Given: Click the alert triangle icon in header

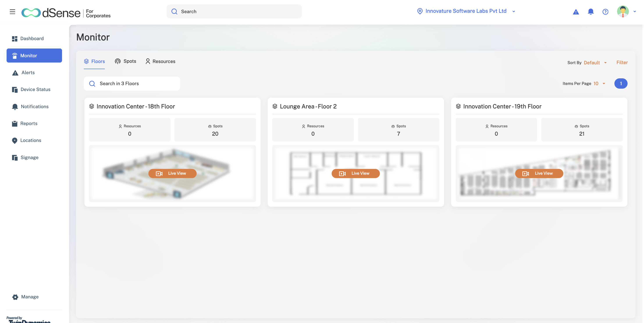Looking at the screenshot, I should coord(576,12).
